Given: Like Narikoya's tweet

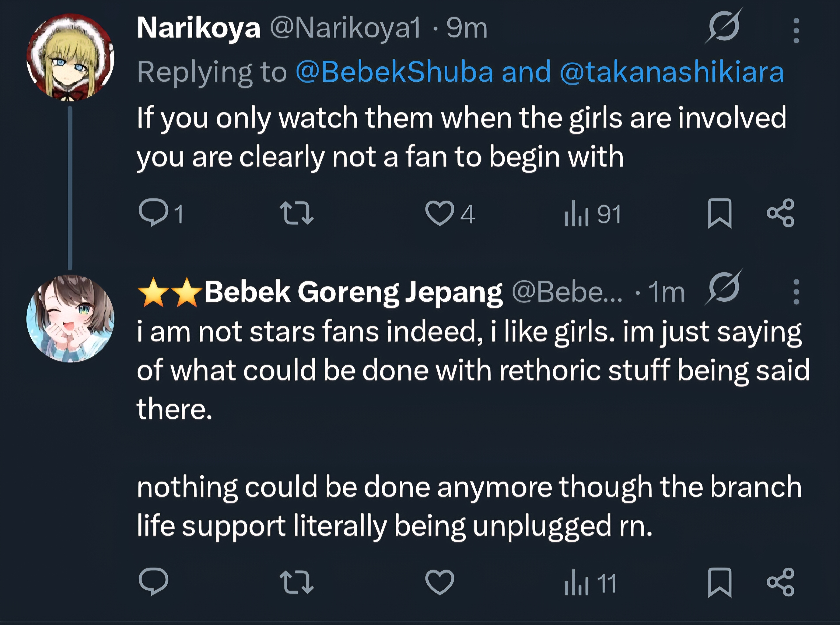Looking at the screenshot, I should 439,213.
